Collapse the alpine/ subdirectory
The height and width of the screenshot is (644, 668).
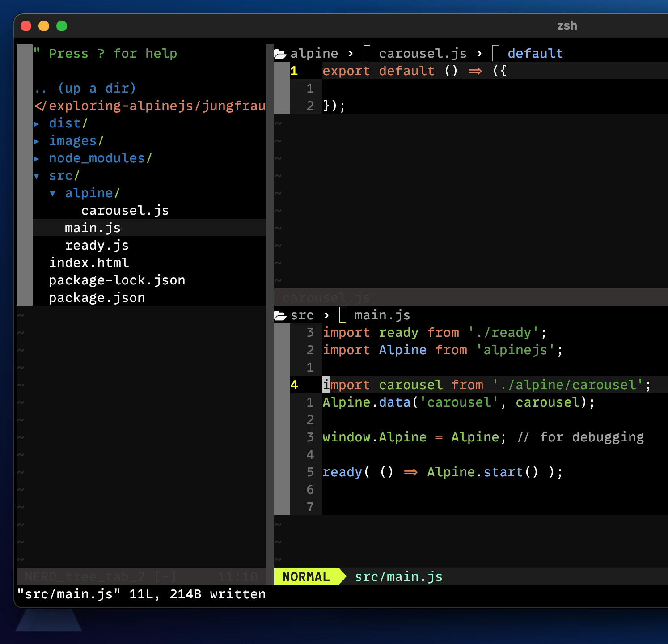pyautogui.click(x=53, y=193)
